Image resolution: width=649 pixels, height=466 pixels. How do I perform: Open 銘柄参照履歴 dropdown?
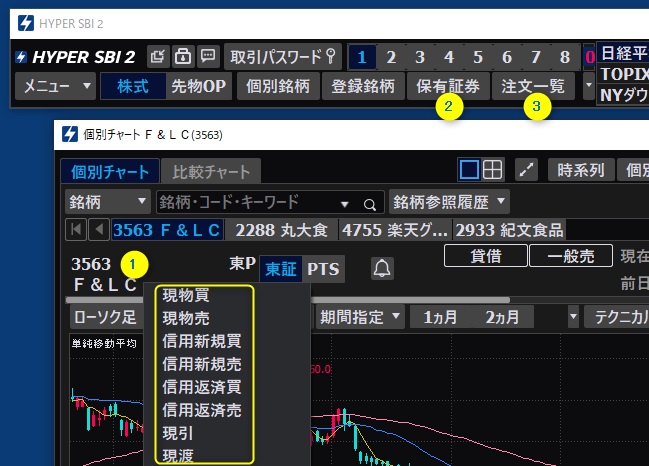tap(449, 202)
